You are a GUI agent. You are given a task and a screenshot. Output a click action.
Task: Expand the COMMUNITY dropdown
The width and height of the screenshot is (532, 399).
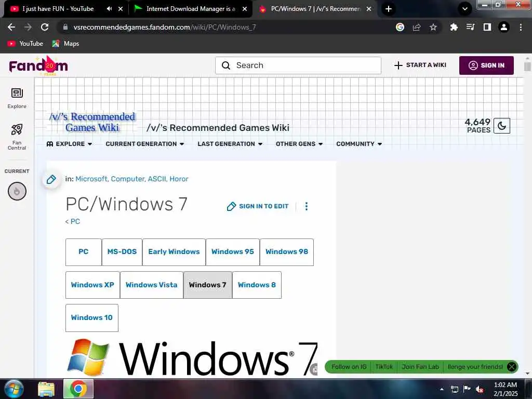pos(359,144)
